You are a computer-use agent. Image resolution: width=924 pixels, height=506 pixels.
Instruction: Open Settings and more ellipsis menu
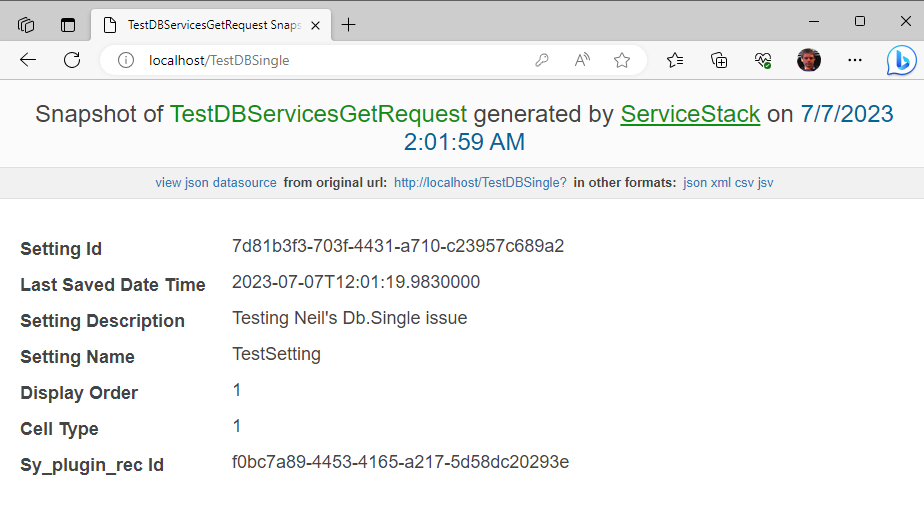pyautogui.click(x=854, y=60)
